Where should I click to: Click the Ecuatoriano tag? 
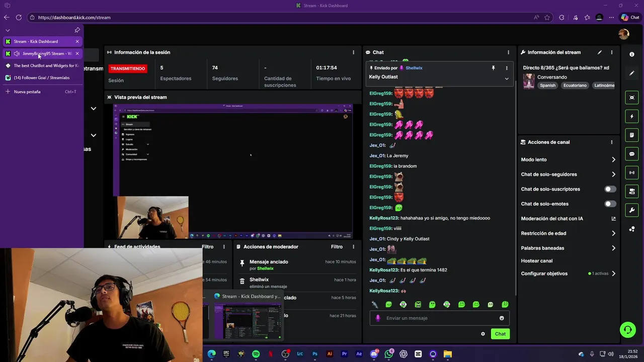(x=575, y=85)
